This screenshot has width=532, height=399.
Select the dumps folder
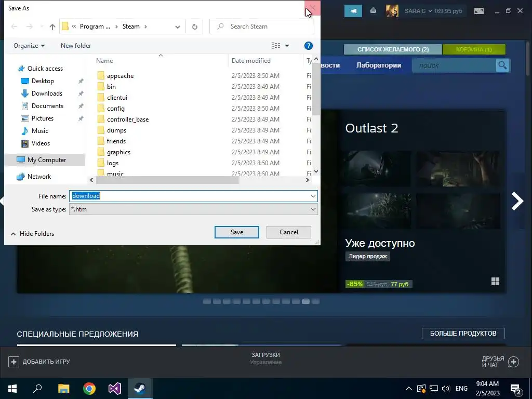click(x=116, y=130)
